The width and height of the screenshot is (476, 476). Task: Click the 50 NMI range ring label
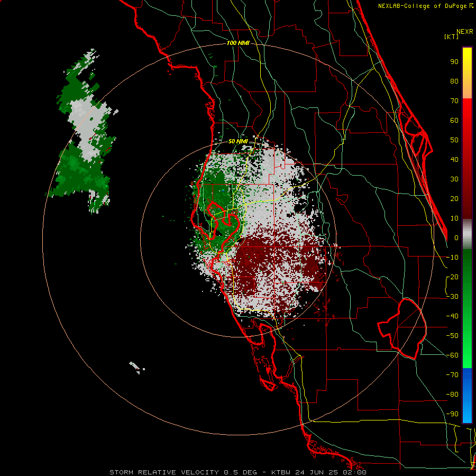(238, 141)
